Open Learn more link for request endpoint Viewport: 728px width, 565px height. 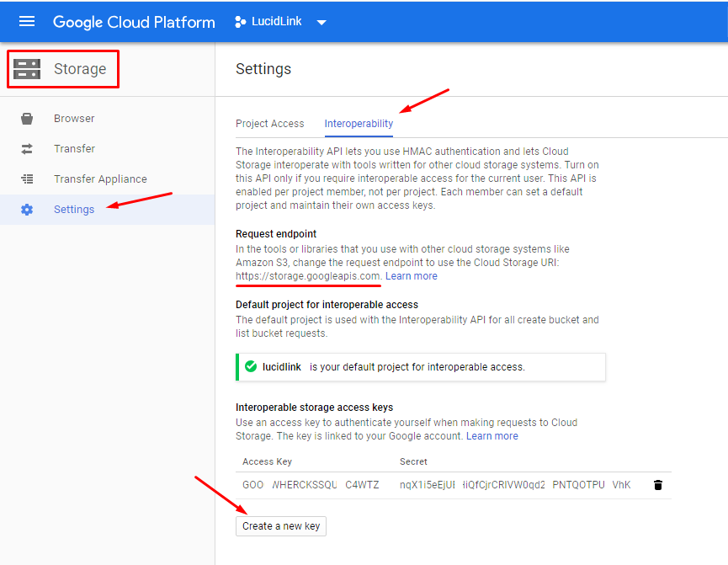tap(412, 276)
